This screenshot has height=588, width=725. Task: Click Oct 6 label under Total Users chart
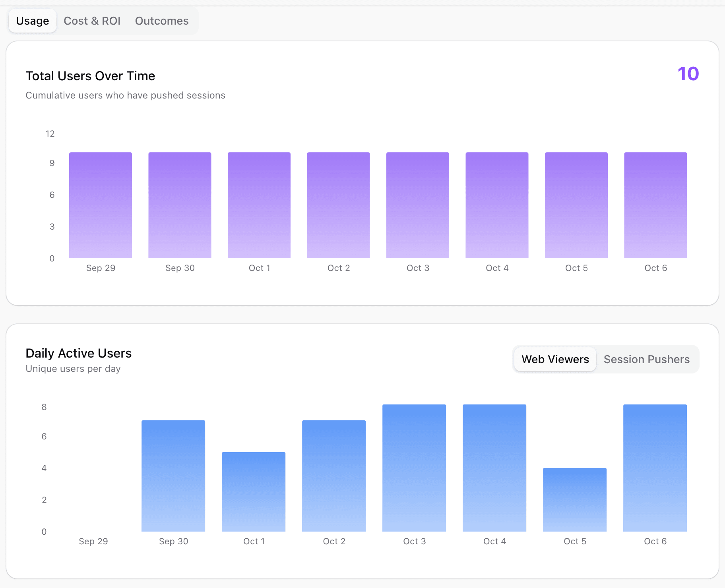click(x=655, y=268)
